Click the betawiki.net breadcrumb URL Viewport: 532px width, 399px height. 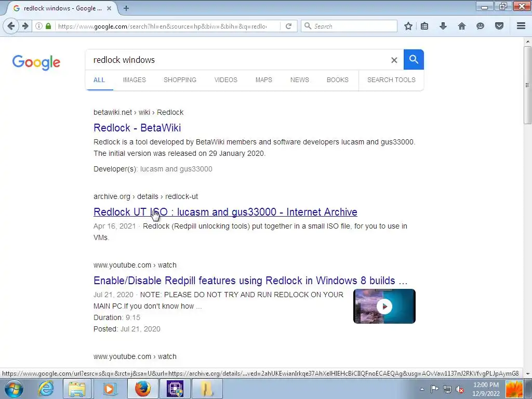click(138, 112)
